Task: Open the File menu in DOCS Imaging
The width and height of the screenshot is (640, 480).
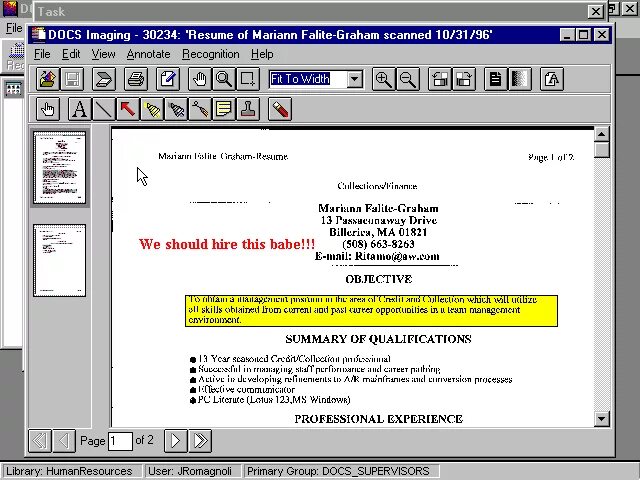Action: [42, 54]
